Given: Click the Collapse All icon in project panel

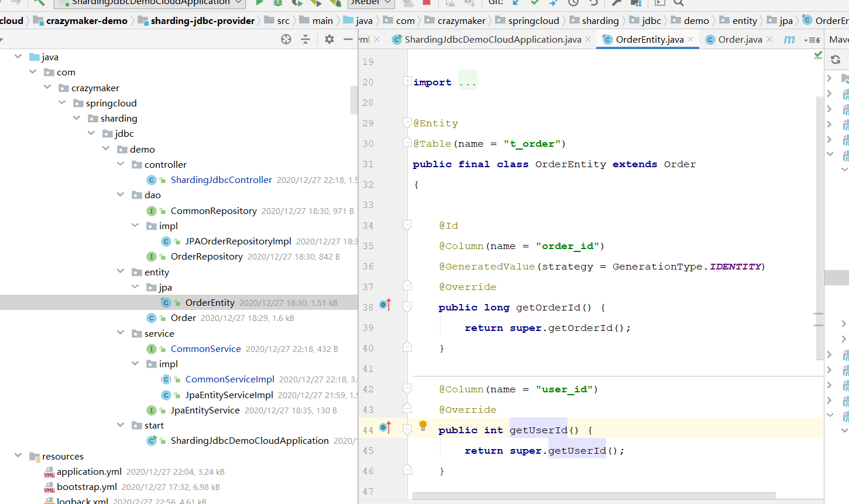Looking at the screenshot, I should pyautogui.click(x=305, y=39).
